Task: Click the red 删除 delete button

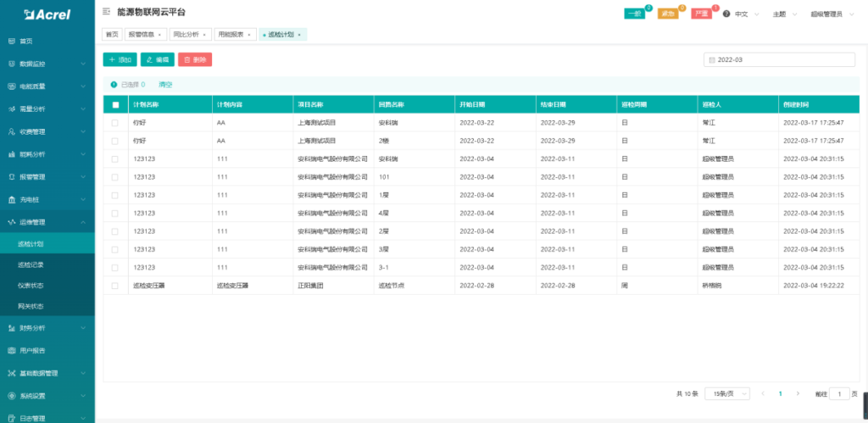Action: (x=195, y=60)
